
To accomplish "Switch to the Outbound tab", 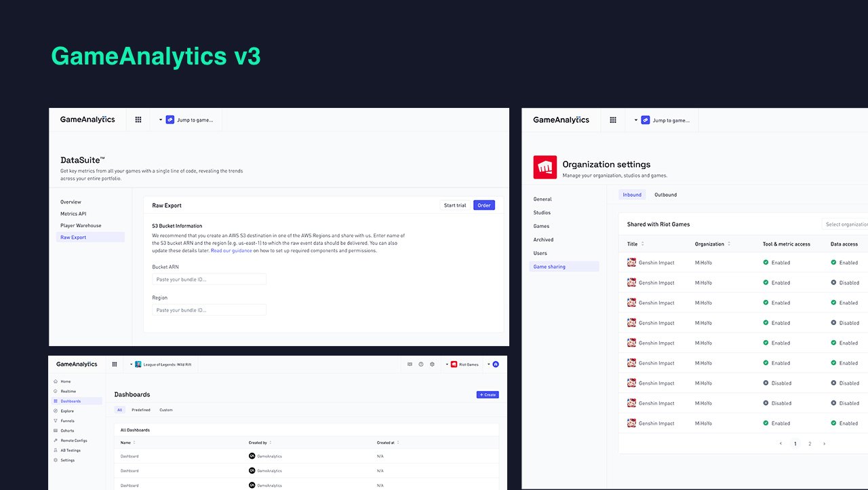I will (x=665, y=195).
